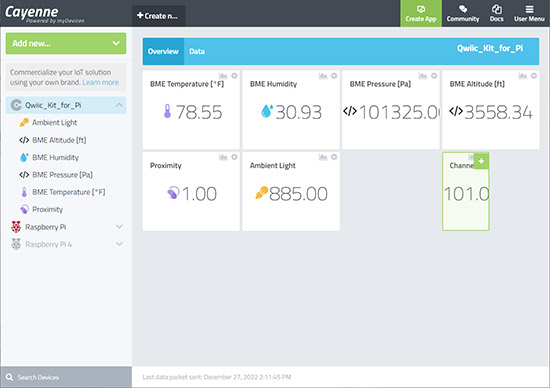Click the Create App button
This screenshot has height=388, width=550.
click(421, 14)
